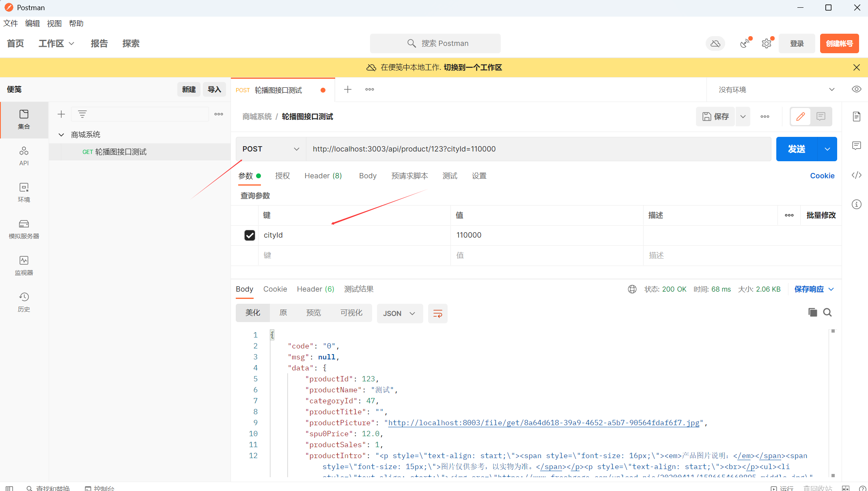
Task: Click the Cookie link
Action: coord(822,176)
